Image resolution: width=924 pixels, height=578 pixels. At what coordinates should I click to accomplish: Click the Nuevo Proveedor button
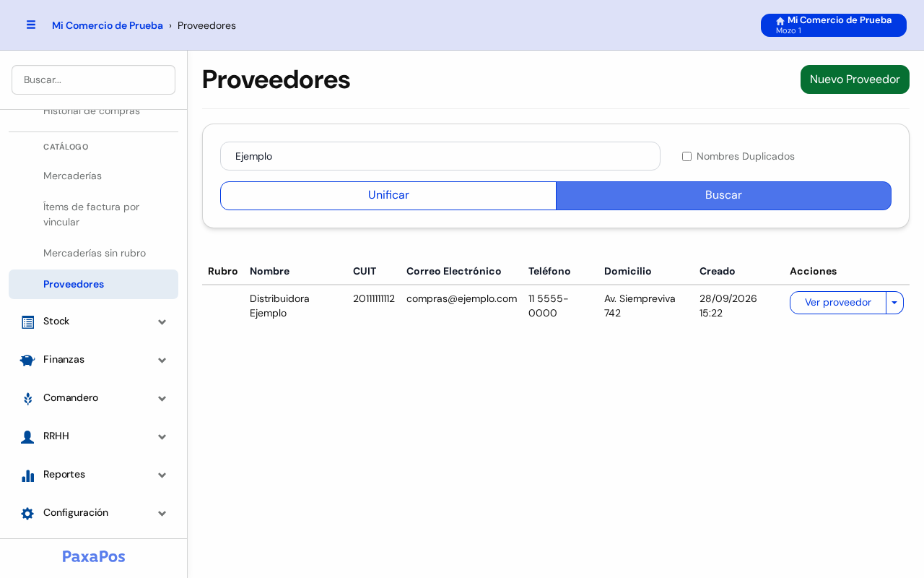point(855,79)
